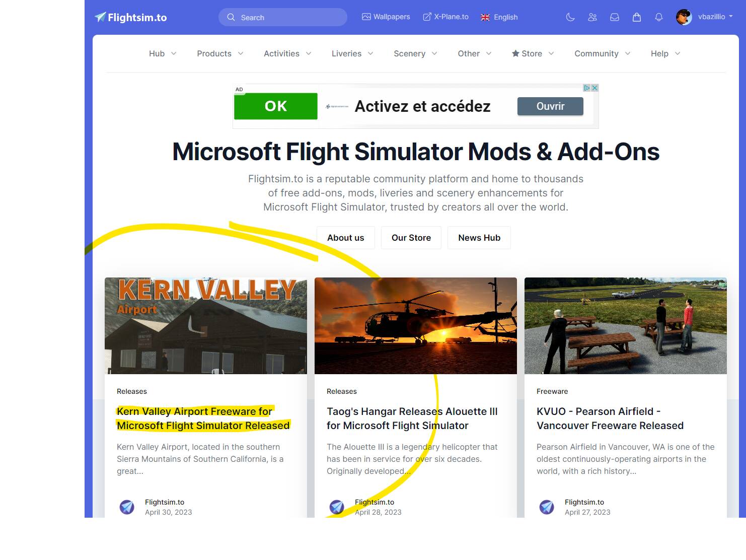
Task: Click Releases tag on Kern Valley card
Action: coord(132,391)
